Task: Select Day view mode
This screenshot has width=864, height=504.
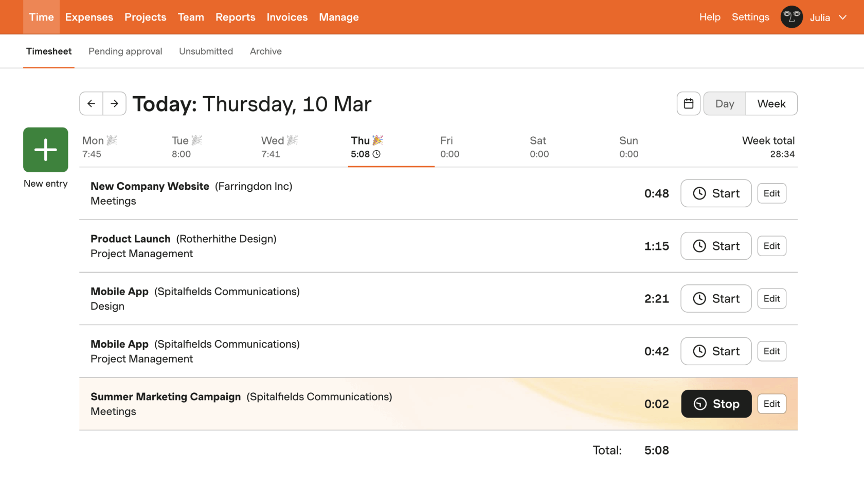Action: coord(724,103)
